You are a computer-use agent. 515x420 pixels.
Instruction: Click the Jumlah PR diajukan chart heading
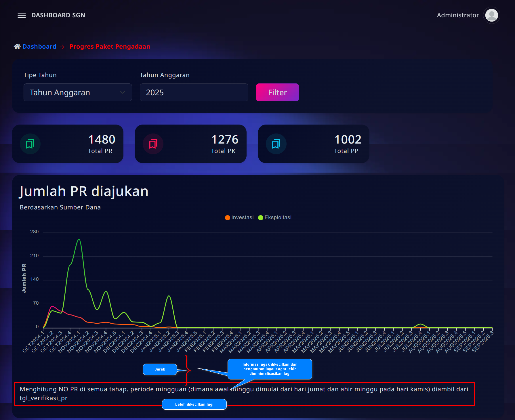pos(84,191)
